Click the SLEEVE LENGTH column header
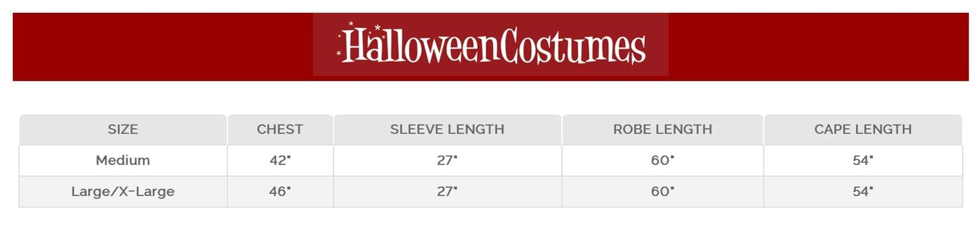 (447, 129)
